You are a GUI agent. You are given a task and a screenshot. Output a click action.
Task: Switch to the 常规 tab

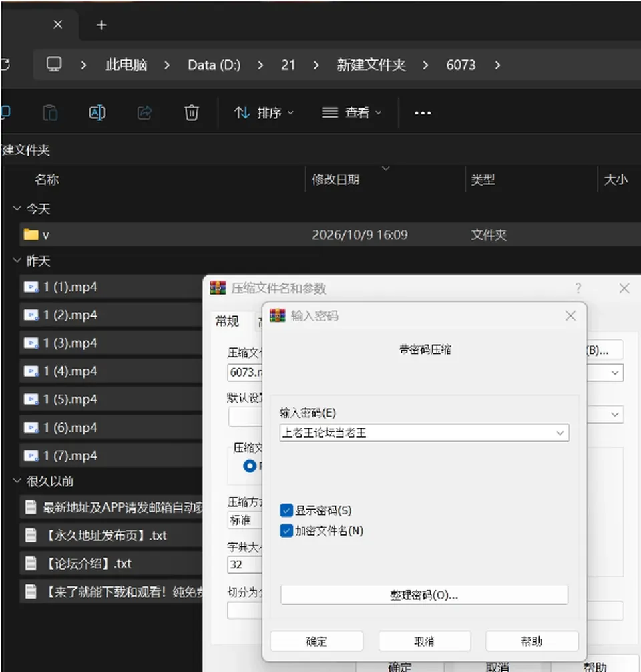227,321
